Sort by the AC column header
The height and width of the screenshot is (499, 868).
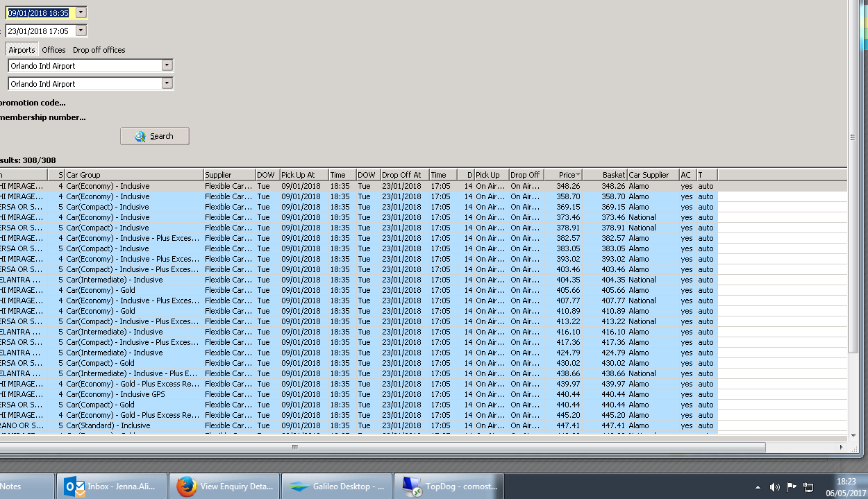pyautogui.click(x=687, y=175)
